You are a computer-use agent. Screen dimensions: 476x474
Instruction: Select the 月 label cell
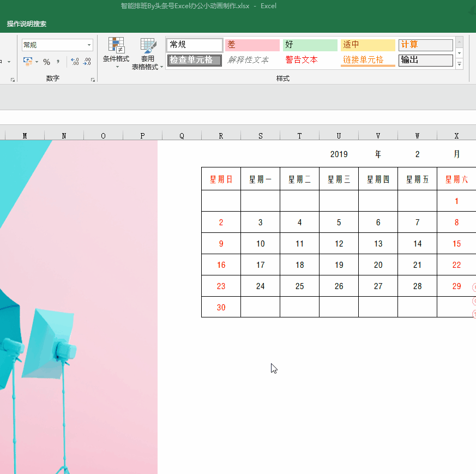tap(456, 154)
